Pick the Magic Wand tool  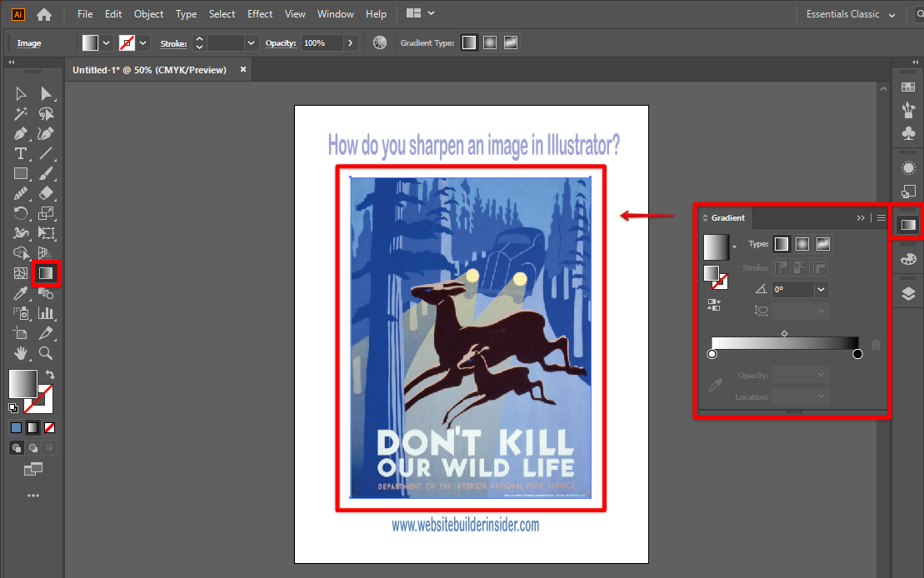21,114
